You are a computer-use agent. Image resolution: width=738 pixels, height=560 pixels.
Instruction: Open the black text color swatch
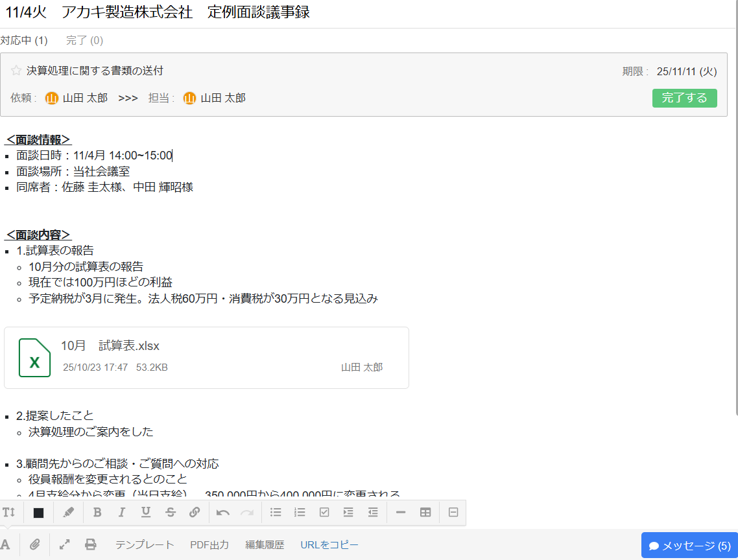(x=38, y=513)
